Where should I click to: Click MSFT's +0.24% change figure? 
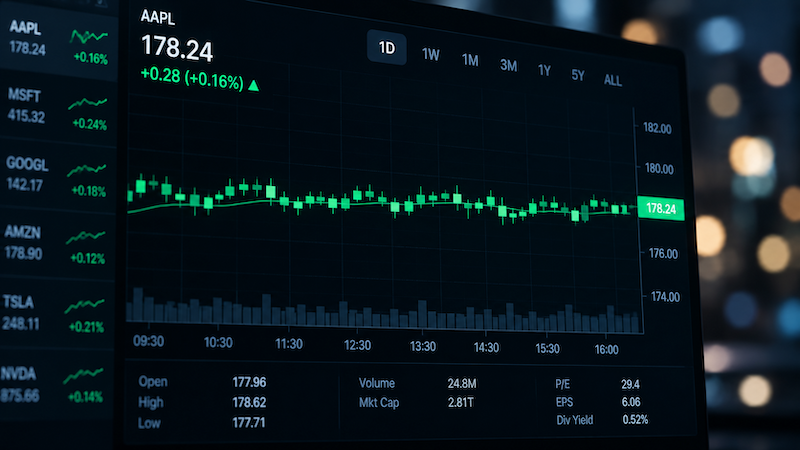click(x=90, y=124)
